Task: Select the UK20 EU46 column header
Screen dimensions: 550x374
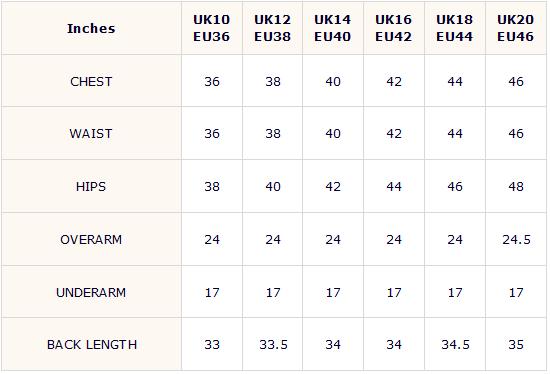Action: click(516, 28)
